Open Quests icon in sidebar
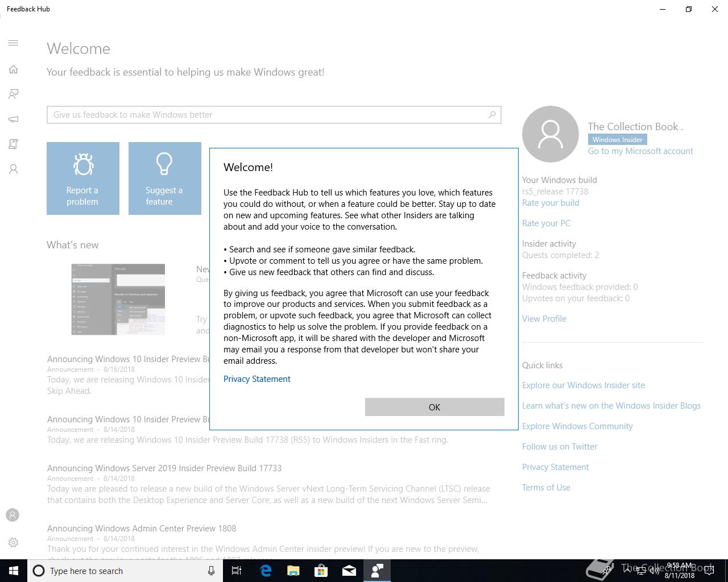The width and height of the screenshot is (728, 582). pyautogui.click(x=14, y=144)
